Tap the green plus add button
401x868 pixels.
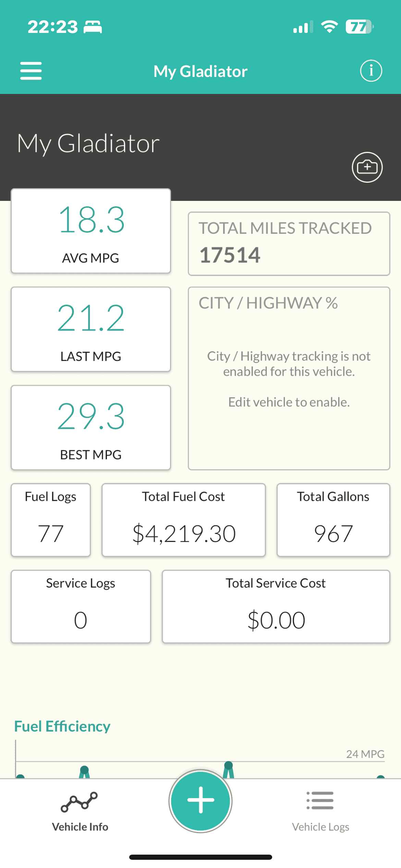point(200,800)
